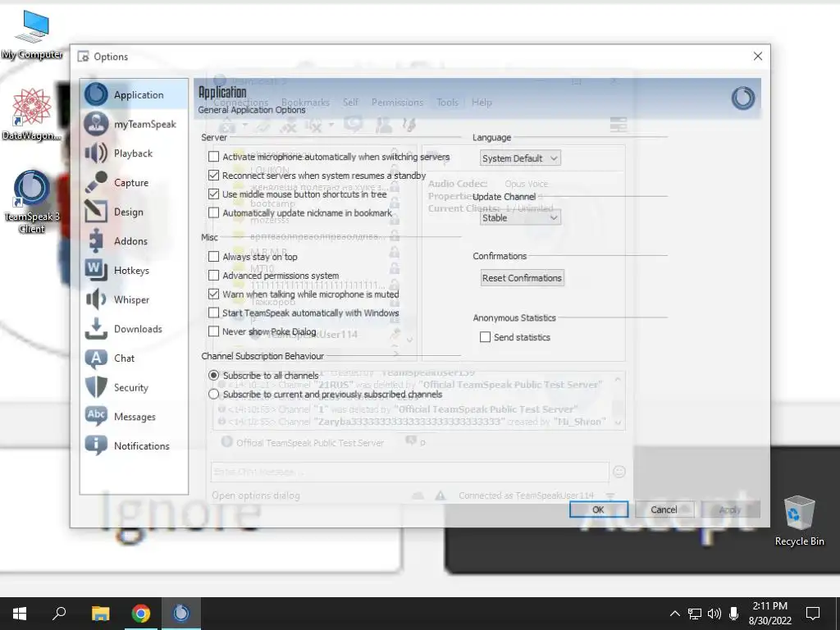Image resolution: width=840 pixels, height=630 pixels.
Task: Open the My Computer desktop icon
Action: tap(32, 34)
